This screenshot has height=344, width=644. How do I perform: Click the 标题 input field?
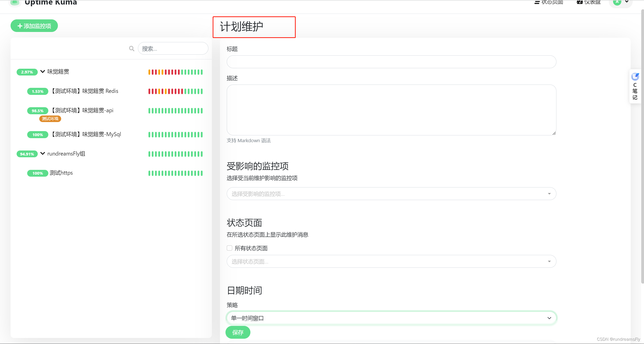click(391, 62)
